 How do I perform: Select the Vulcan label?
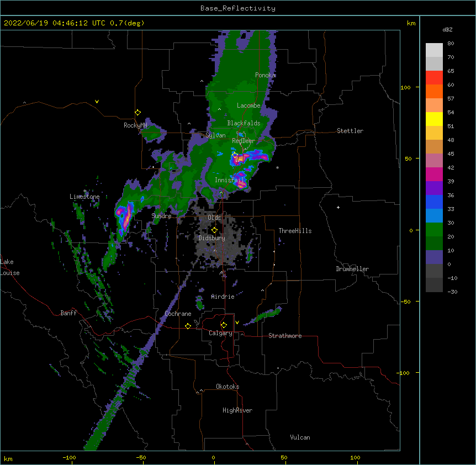click(300, 437)
